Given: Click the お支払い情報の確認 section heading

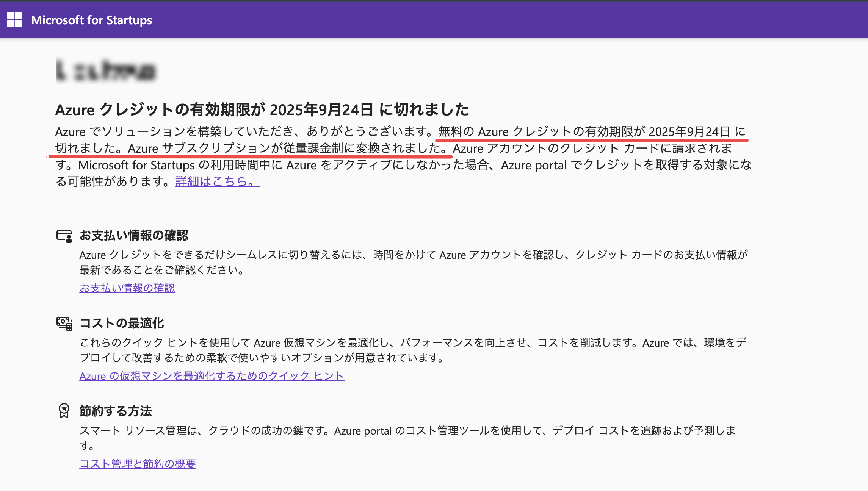Looking at the screenshot, I should [134, 235].
